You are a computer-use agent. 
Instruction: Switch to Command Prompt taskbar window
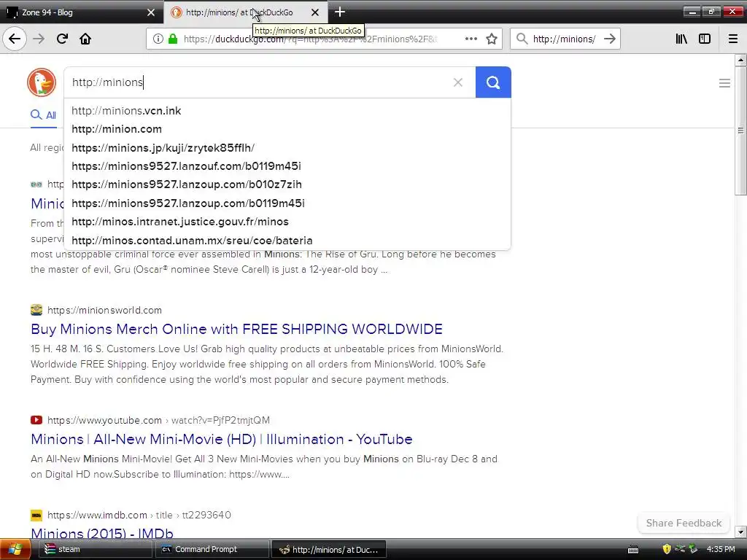[x=212, y=550]
